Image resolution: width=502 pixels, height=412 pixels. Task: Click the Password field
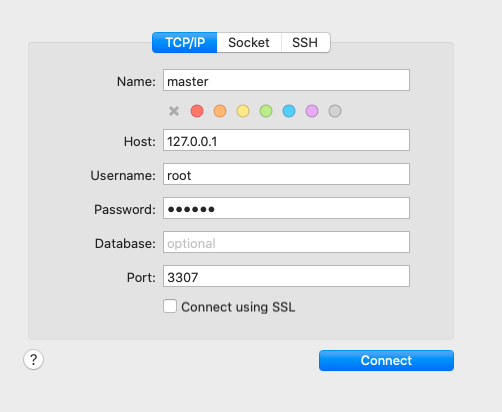pyautogui.click(x=286, y=208)
